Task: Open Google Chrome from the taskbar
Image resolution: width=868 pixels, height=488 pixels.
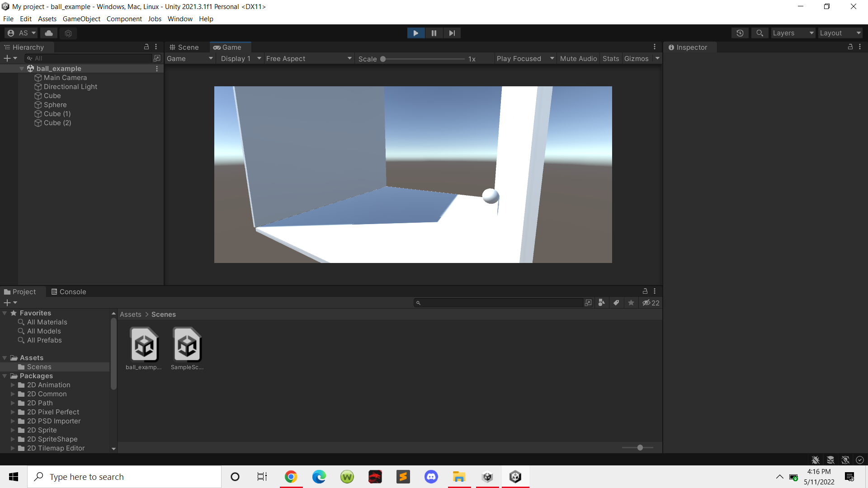Action: tap(291, 477)
